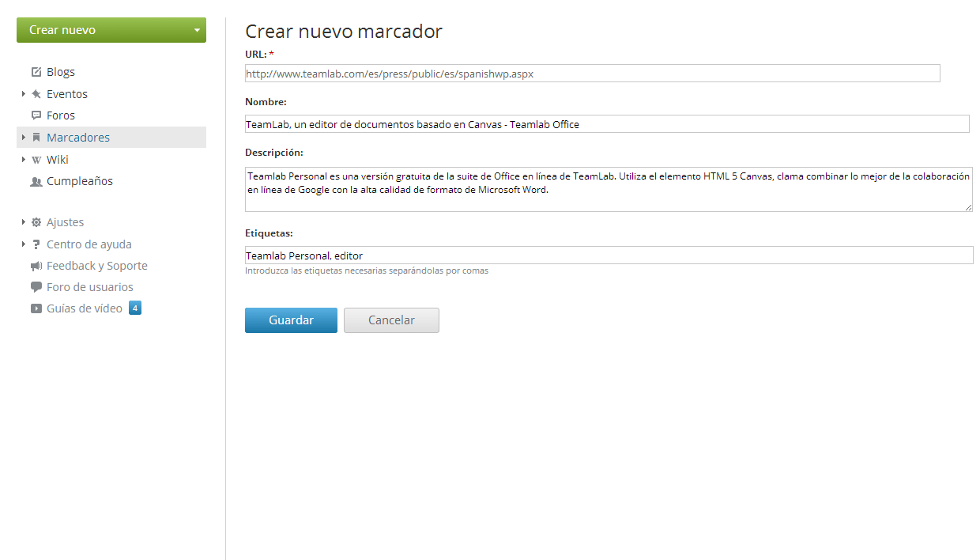Click the Guías de vídeo play icon

point(36,308)
